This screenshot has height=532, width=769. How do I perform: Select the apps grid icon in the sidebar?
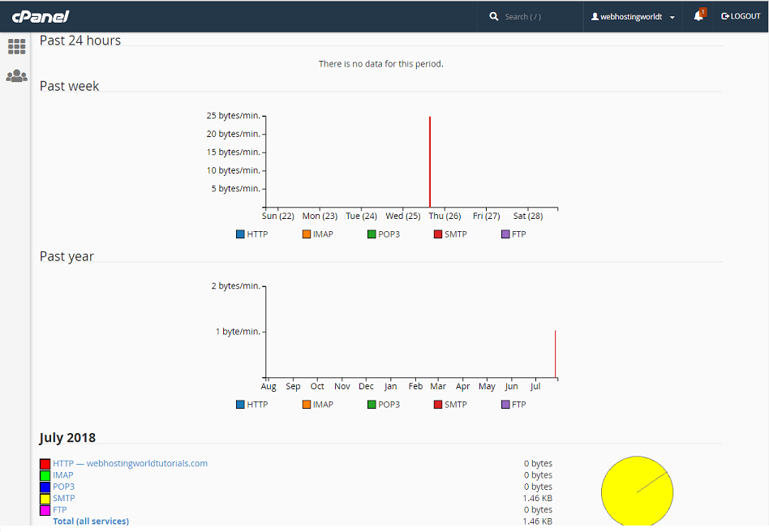click(x=16, y=46)
